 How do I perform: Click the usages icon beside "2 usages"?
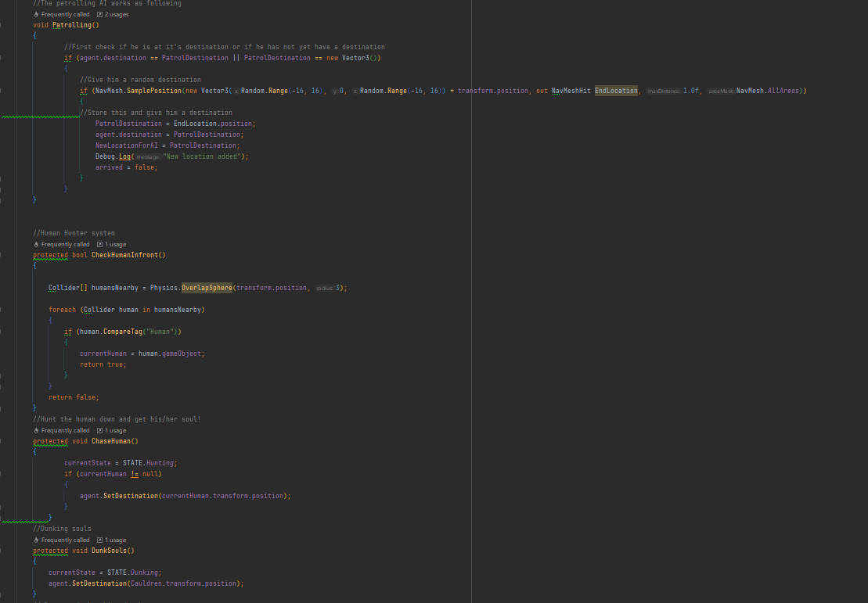[99, 14]
